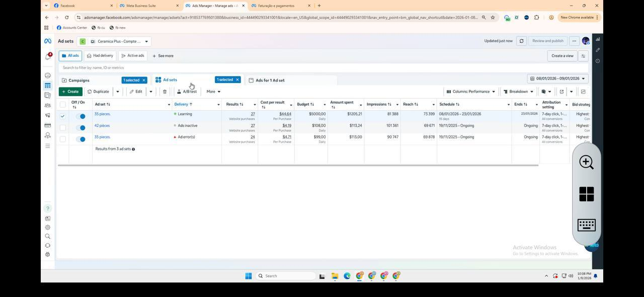
Task: Switch off the Ad error(s) ad set toggle
Action: point(80,139)
